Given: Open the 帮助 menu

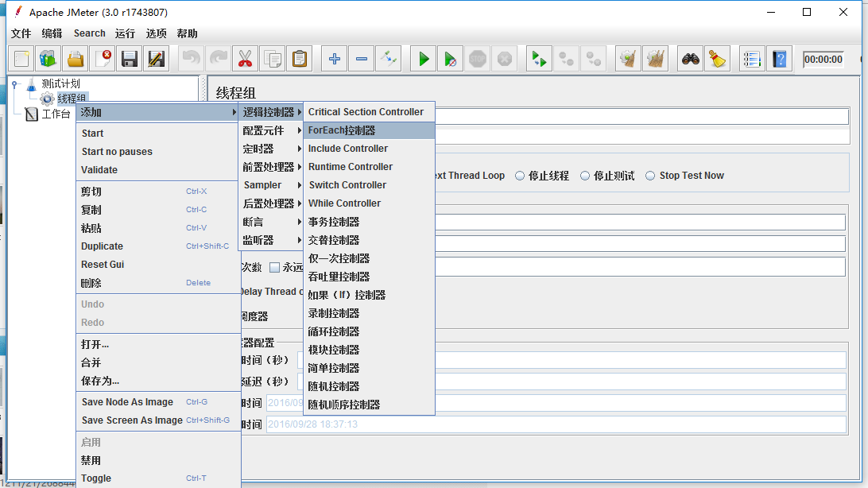Looking at the screenshot, I should click(x=187, y=33).
